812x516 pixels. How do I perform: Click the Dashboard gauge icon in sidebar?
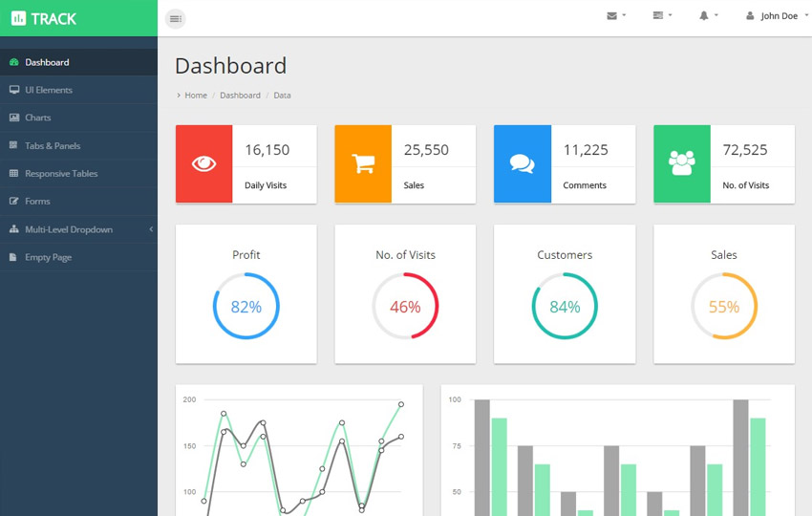(14, 62)
